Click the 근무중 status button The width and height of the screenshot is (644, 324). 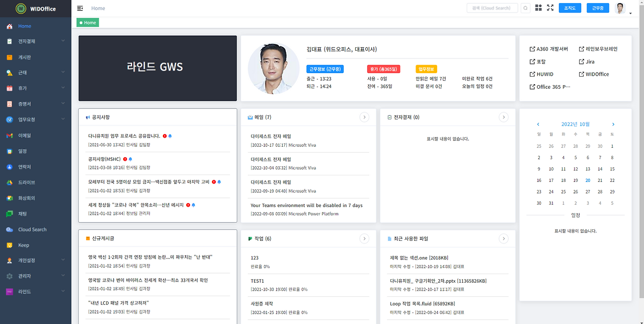point(598,8)
